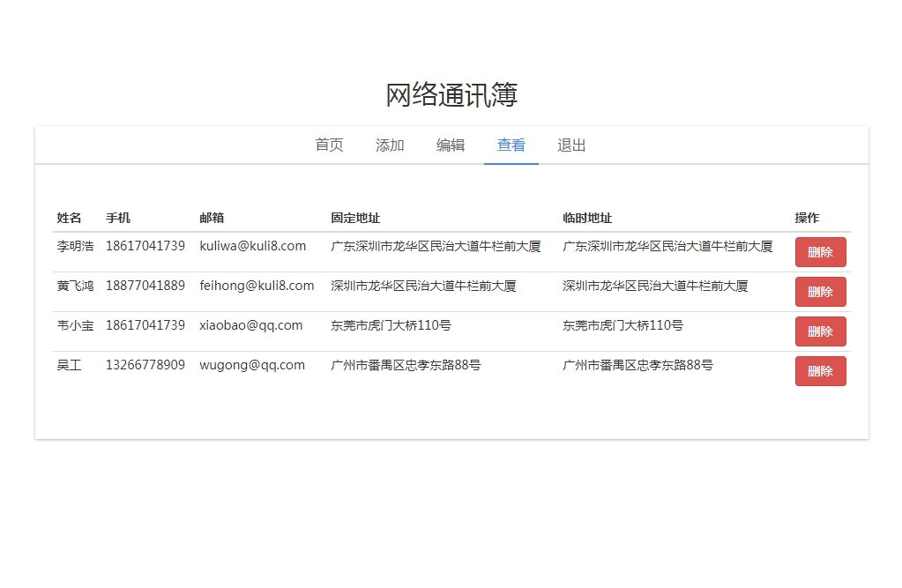Screen dimensions: 902x588
Task: Open the 编辑 tab
Action: (451, 145)
